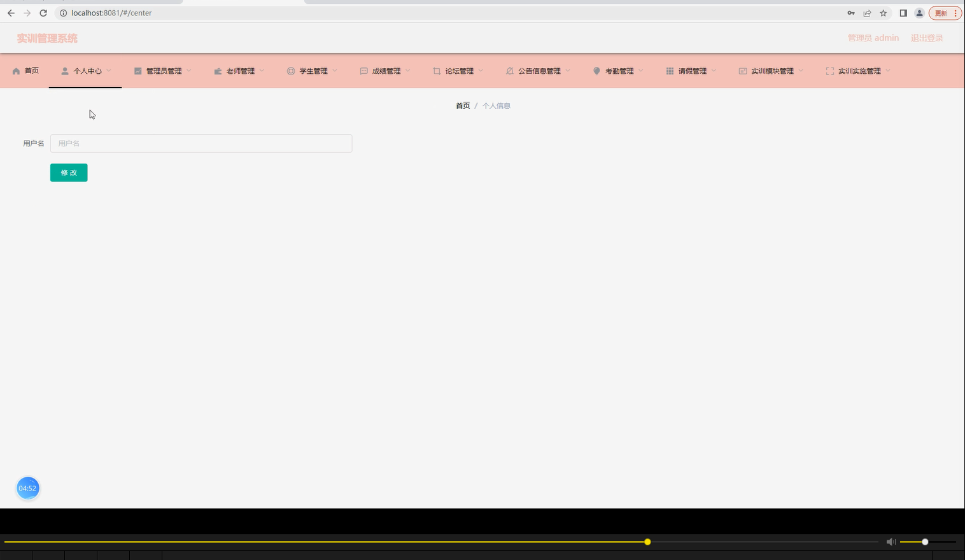
Task: Click the site info icon before URL
Action: (x=63, y=13)
